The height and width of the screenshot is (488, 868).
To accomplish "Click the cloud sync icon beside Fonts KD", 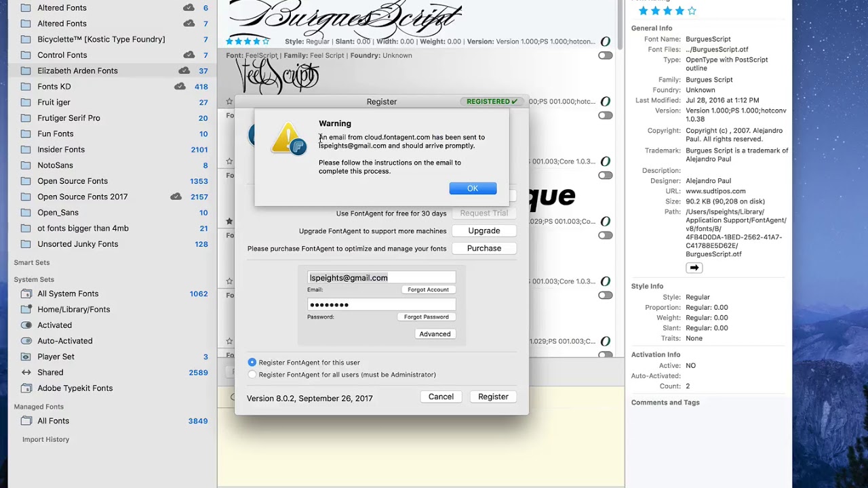I will point(180,86).
